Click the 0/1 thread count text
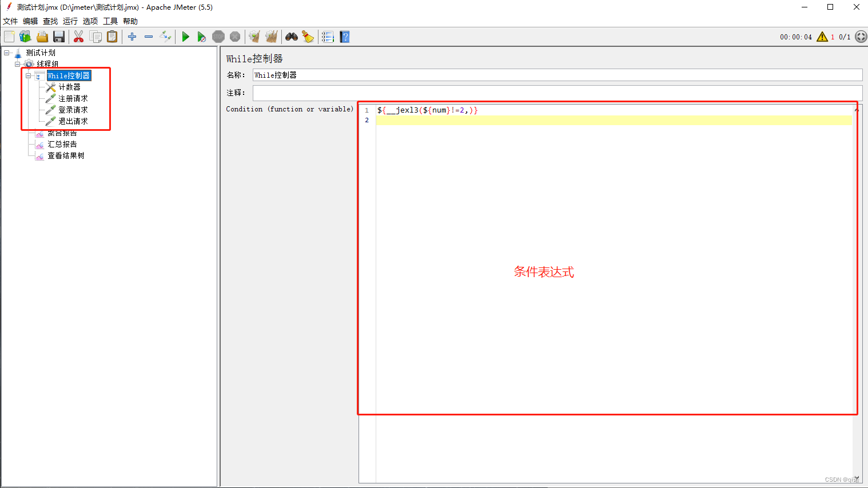The width and height of the screenshot is (868, 488). (x=845, y=37)
